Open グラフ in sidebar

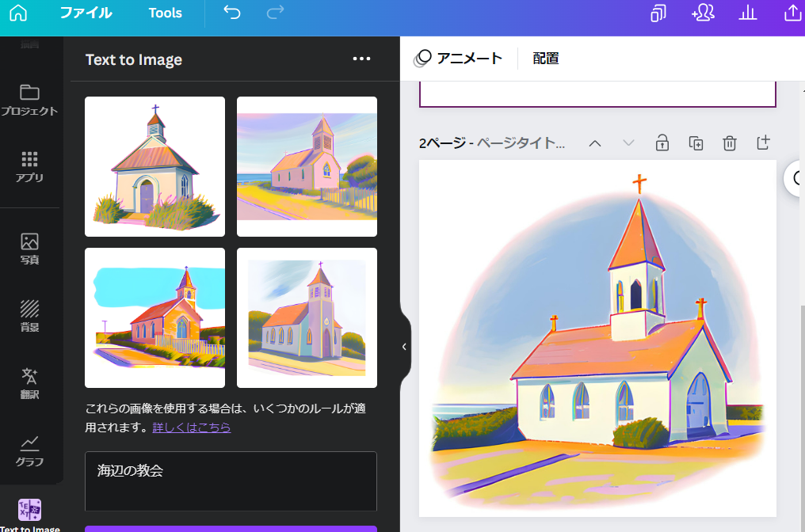click(x=30, y=451)
